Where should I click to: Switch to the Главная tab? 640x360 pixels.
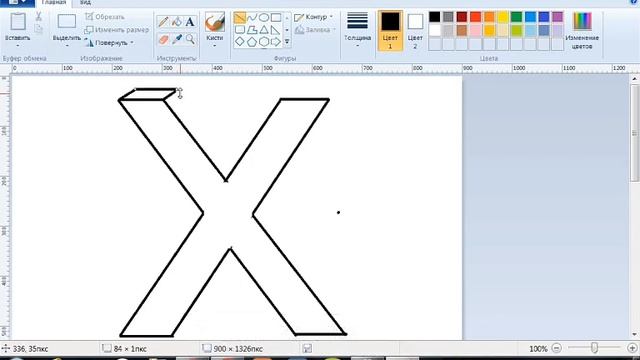53,2
